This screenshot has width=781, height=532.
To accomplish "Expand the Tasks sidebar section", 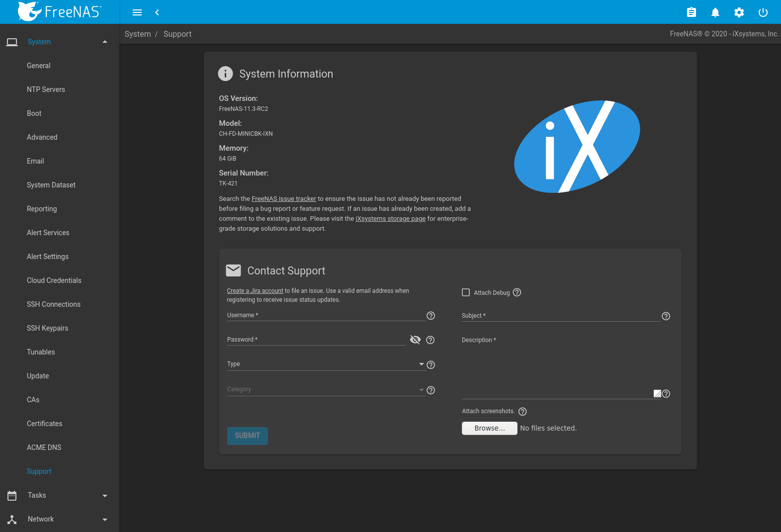I will 60,495.
